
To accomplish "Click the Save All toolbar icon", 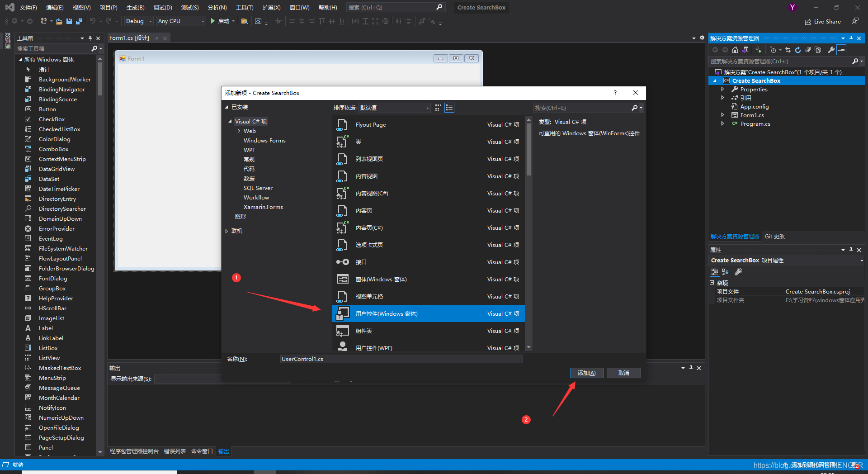I will click(79, 21).
